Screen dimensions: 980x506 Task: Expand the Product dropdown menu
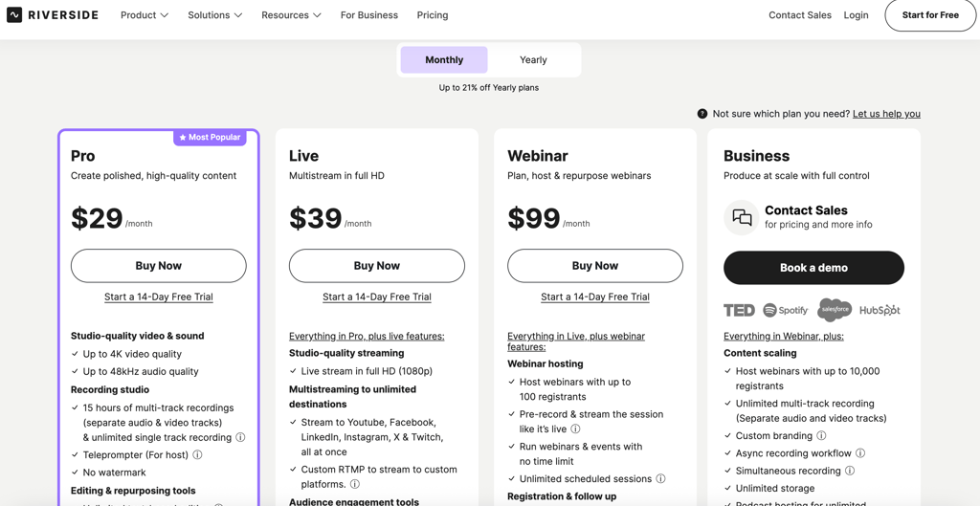pyautogui.click(x=145, y=15)
